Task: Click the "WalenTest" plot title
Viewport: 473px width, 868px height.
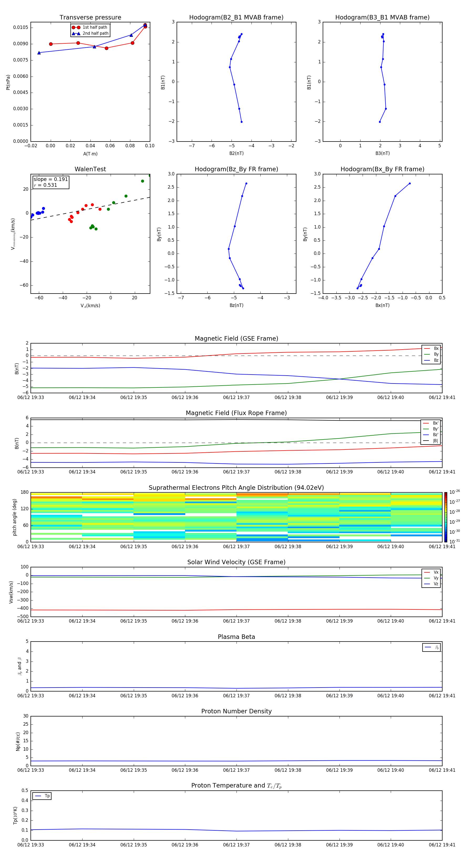Action: point(90,169)
